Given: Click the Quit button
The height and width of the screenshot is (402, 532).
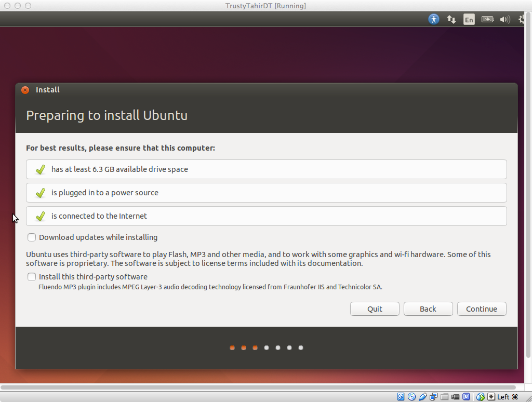Looking at the screenshot, I should [375, 309].
